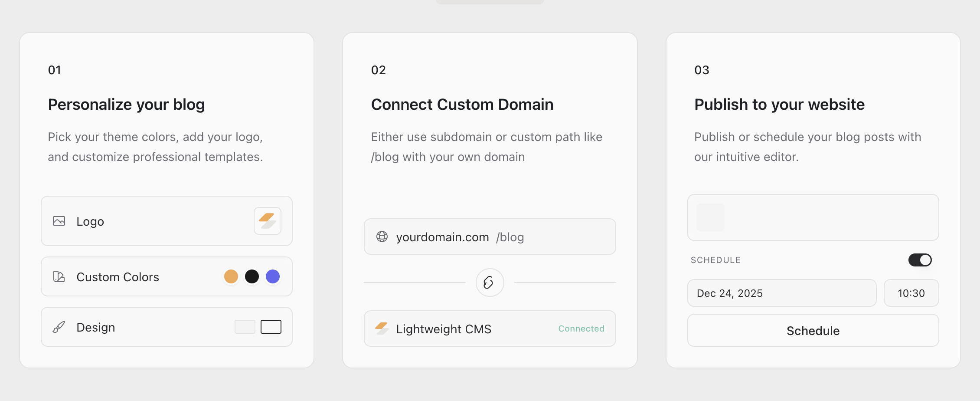
Task: Select the orange color swatch
Action: 231,276
